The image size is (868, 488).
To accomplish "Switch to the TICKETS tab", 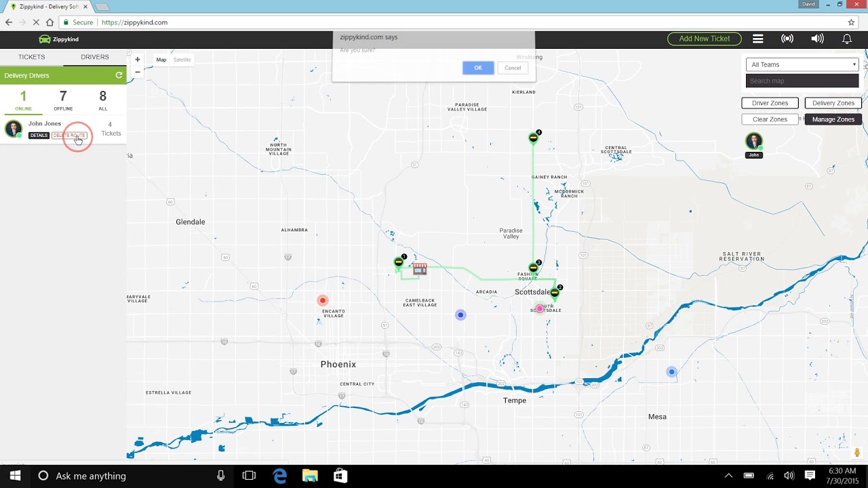I will (31, 57).
